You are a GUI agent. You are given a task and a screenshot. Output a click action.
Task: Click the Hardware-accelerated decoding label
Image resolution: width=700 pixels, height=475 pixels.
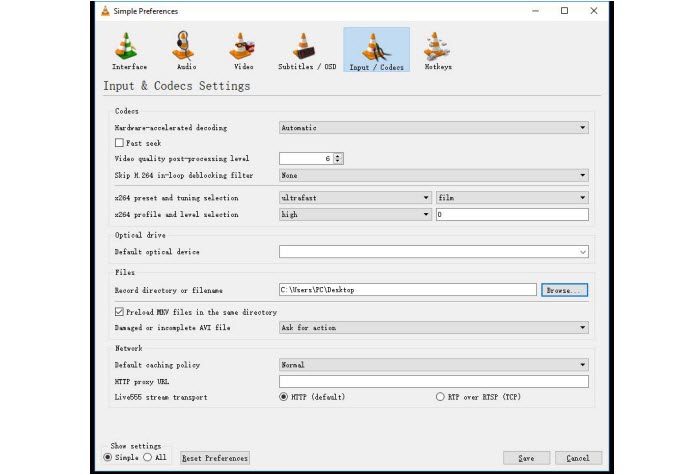171,128
